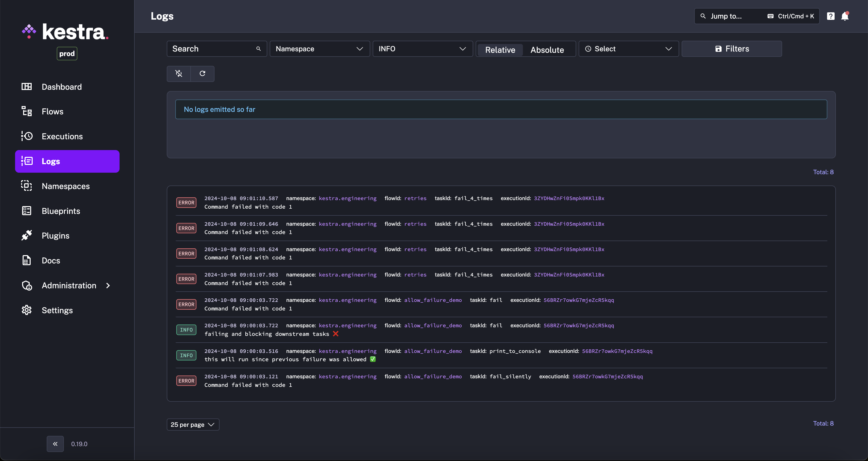Click the notification bell icon
Viewport: 868px width, 461px height.
pyautogui.click(x=845, y=16)
